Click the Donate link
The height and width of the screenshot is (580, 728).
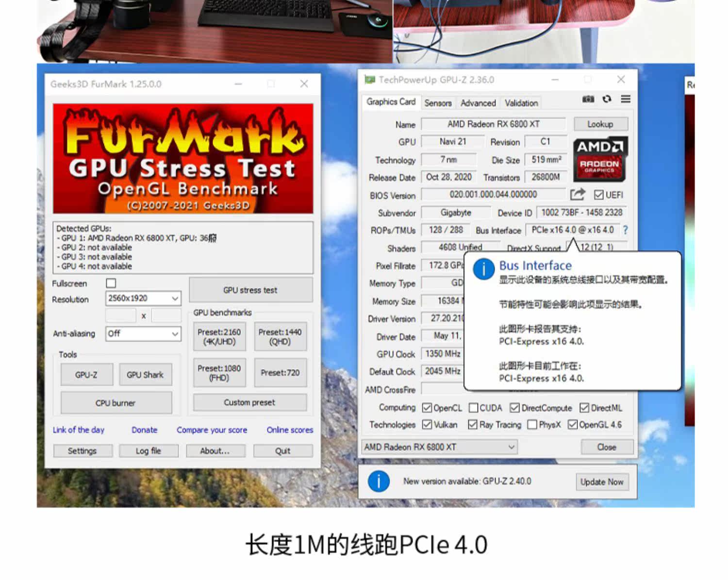click(145, 430)
